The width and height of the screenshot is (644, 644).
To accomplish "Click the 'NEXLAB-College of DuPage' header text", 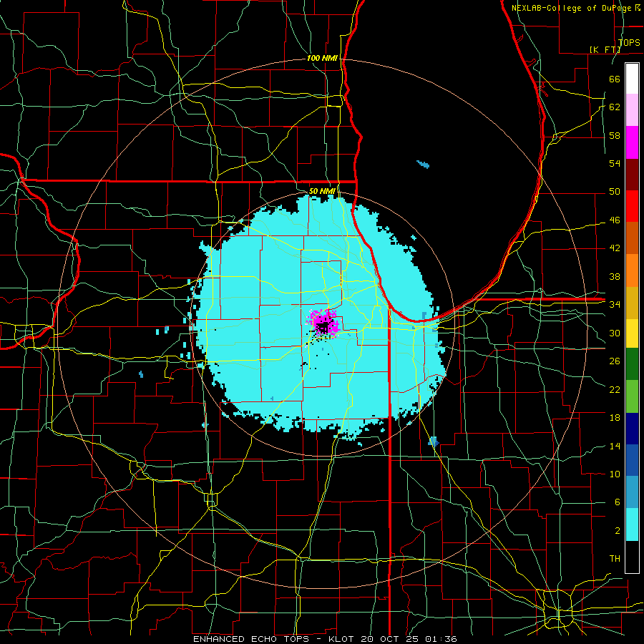I will coord(573,8).
